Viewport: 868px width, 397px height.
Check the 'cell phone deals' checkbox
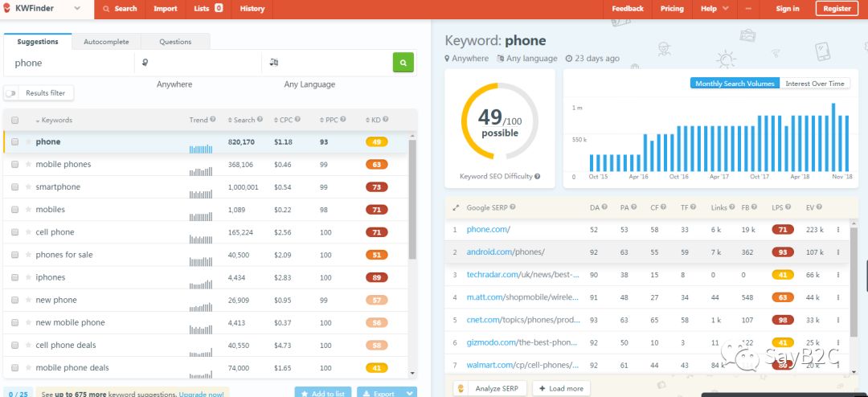coord(15,345)
